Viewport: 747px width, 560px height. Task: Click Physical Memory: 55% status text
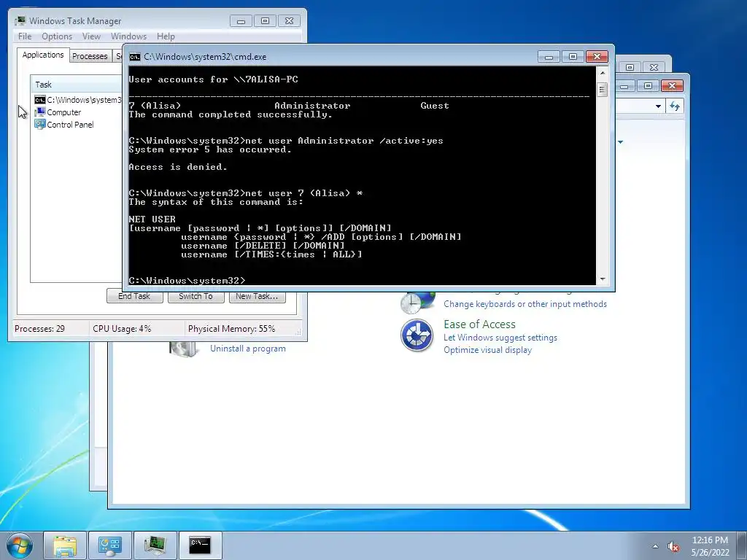[231, 329]
